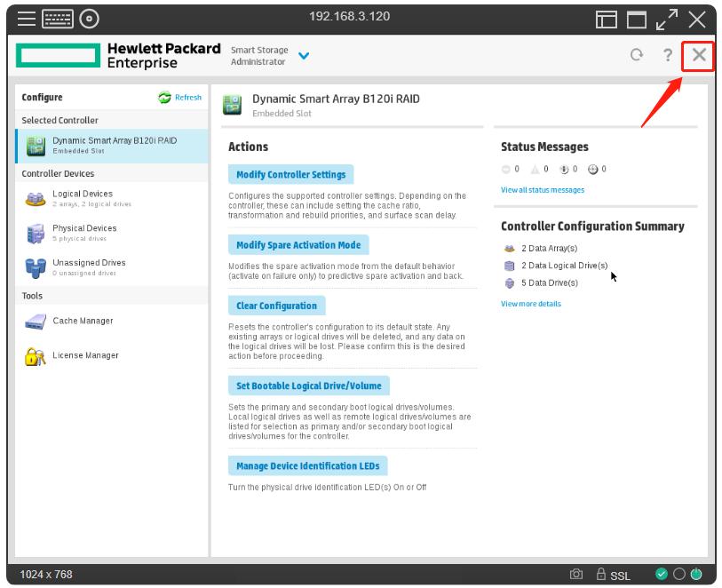Capture screen with the camera icon

tap(576, 575)
